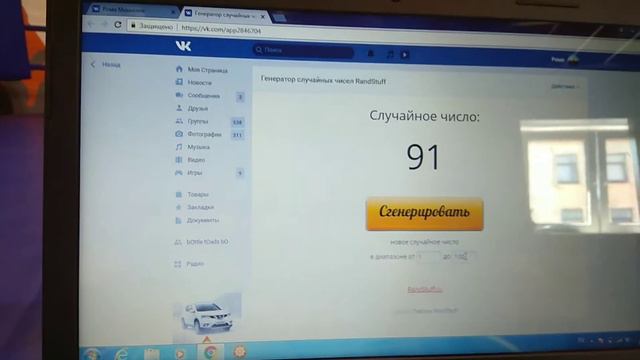Reload the page with refresh icon
640x360 pixels.
(x=118, y=24)
